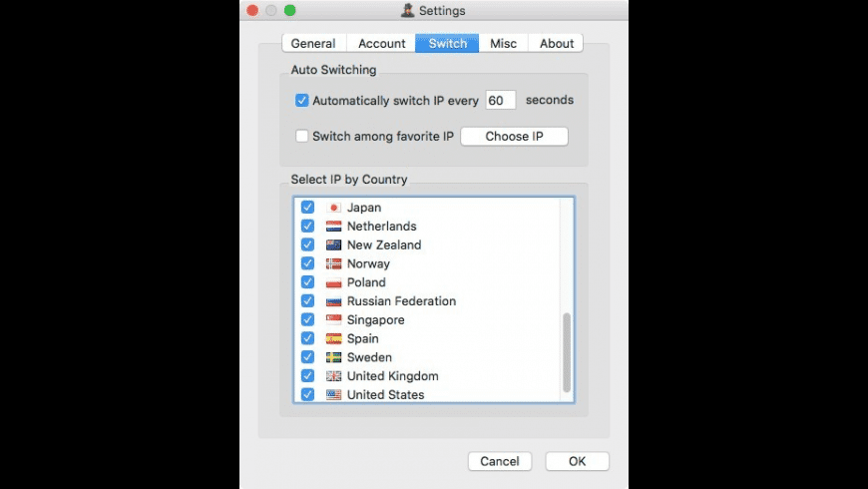Click the Norway flag icon

coord(333,263)
